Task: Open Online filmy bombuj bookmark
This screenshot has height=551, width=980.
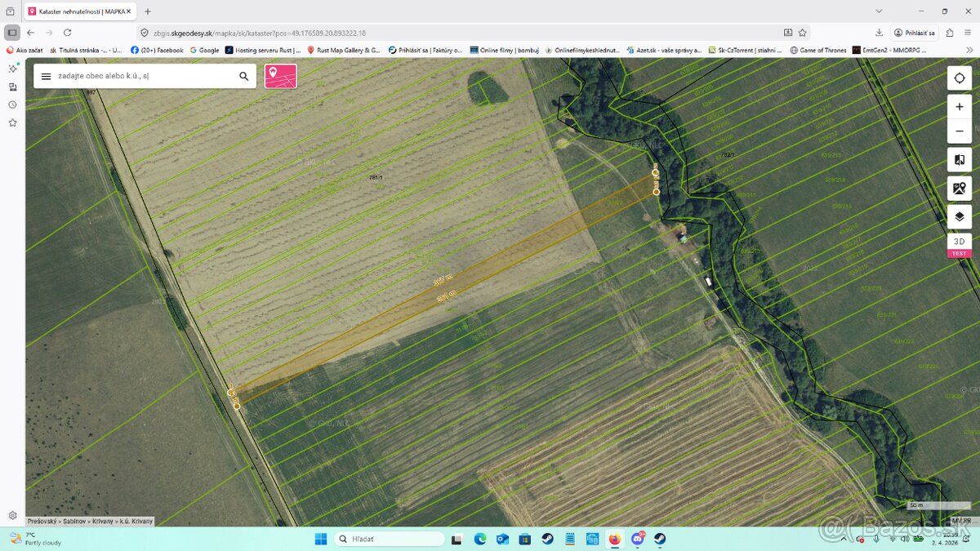Action: point(504,50)
